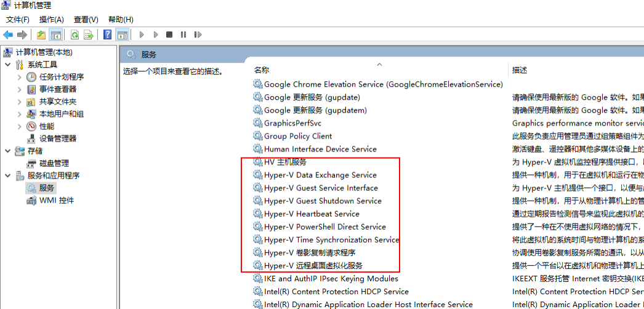Expand the 共享文件夹 node chevron
644x309 pixels.
pyautogui.click(x=19, y=102)
